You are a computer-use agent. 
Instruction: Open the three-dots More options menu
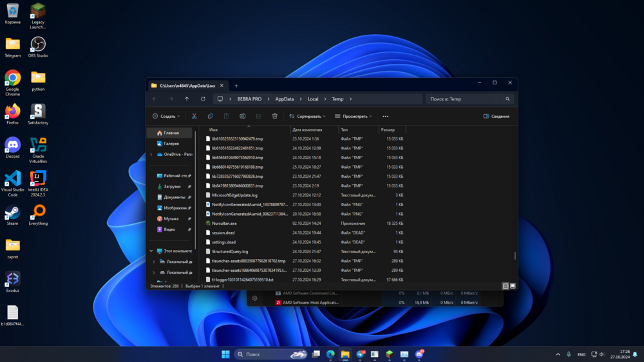(385, 117)
